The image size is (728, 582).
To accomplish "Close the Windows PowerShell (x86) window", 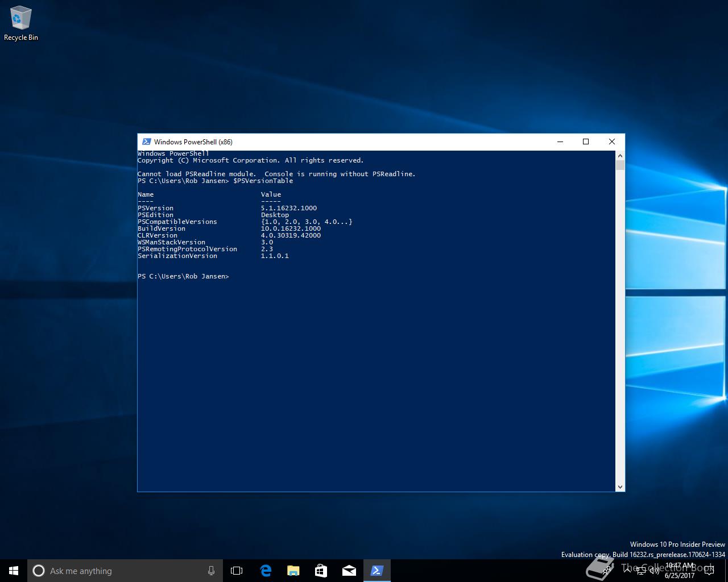I will (612, 142).
